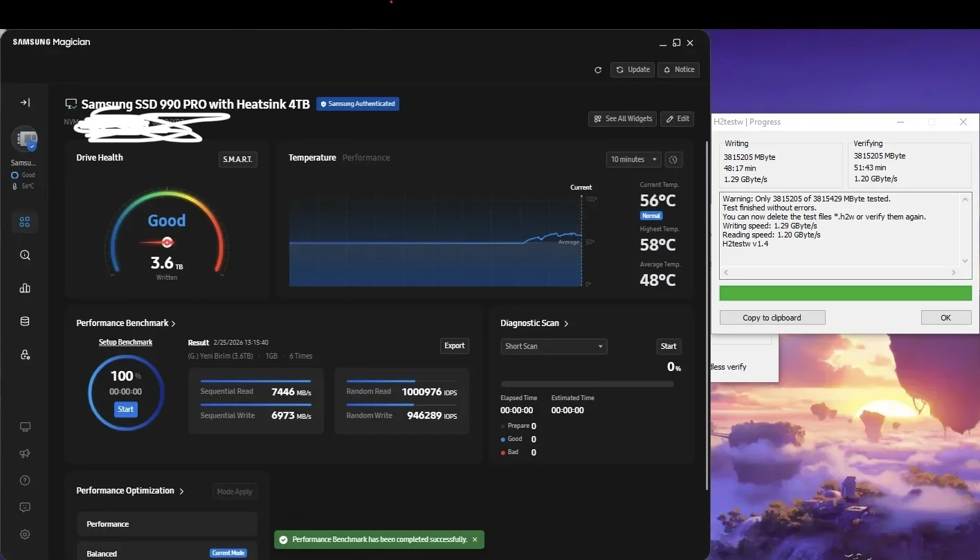This screenshot has width=980, height=560.
Task: Dismiss the benchmark completed notification
Action: click(x=475, y=539)
